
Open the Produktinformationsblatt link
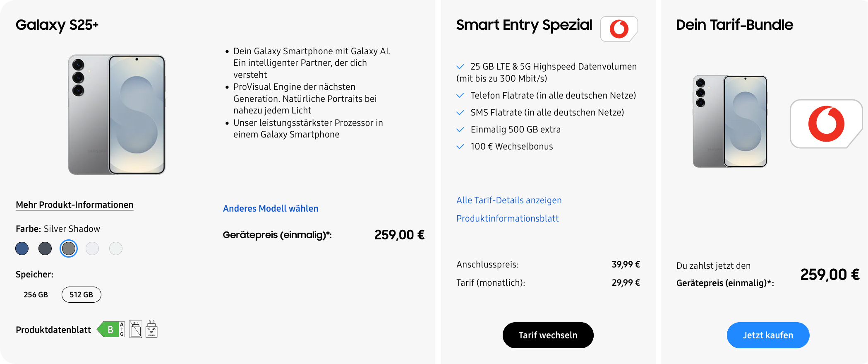(507, 219)
